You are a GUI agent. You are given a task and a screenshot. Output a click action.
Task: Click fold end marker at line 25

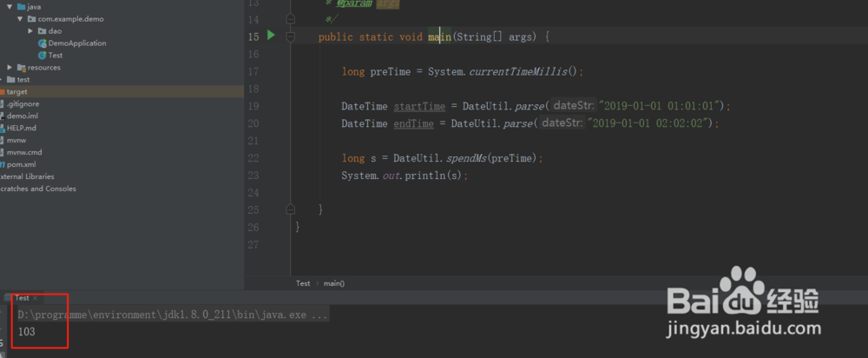pos(290,209)
